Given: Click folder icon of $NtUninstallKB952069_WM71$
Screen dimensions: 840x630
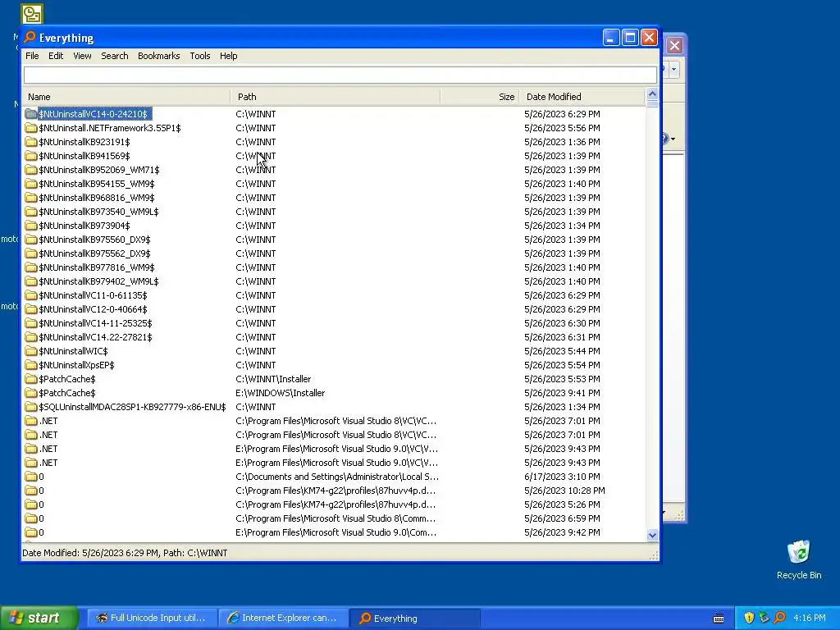Looking at the screenshot, I should point(31,170).
